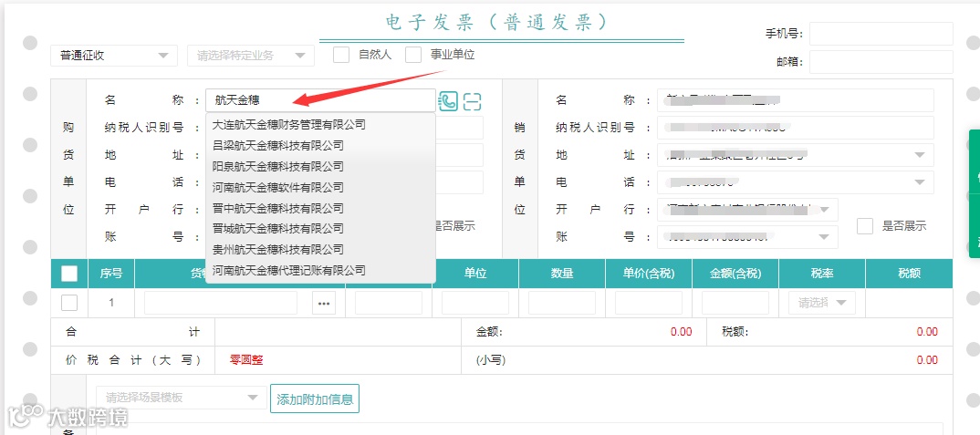Click the phone lookup icon beside buyer name
Screen dimensions: 980x435
click(x=448, y=100)
